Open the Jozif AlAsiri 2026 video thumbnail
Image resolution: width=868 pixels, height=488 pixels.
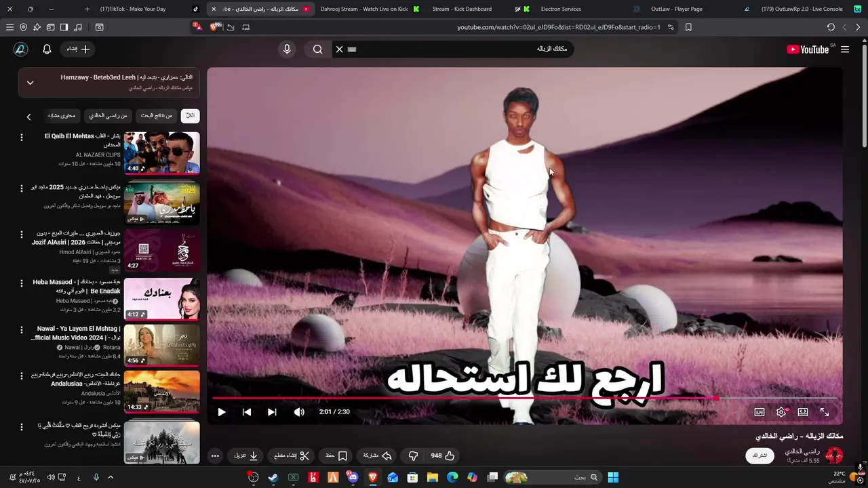[162, 250]
